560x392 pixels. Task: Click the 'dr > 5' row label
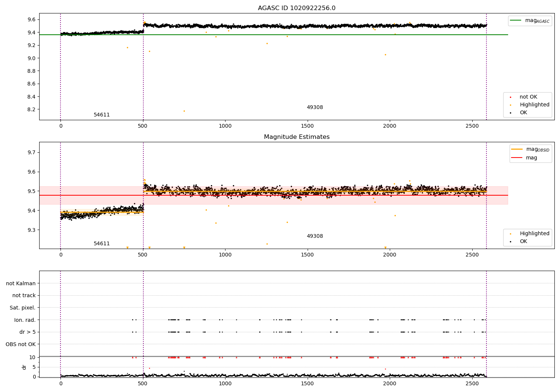point(28,332)
